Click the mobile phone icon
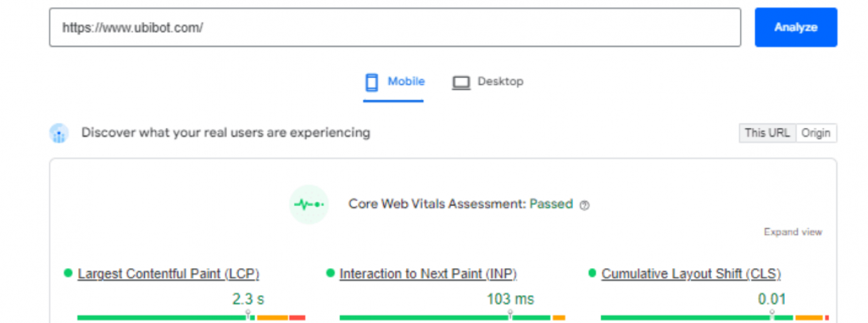Viewport: 868px width, 323px height. pyautogui.click(x=372, y=82)
